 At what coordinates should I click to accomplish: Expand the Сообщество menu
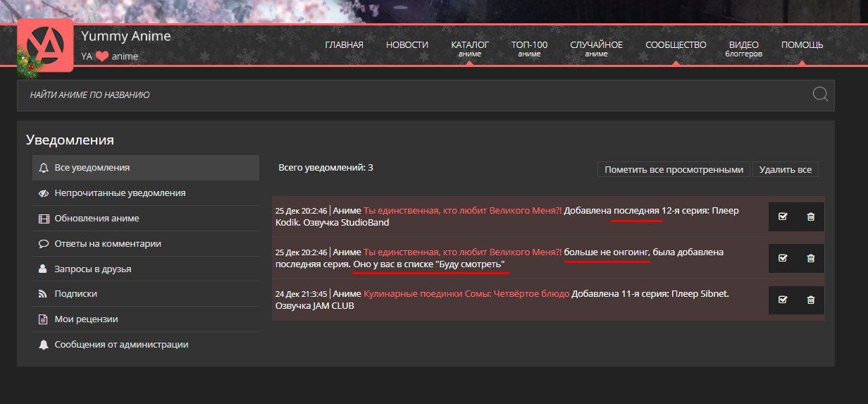pos(676,45)
